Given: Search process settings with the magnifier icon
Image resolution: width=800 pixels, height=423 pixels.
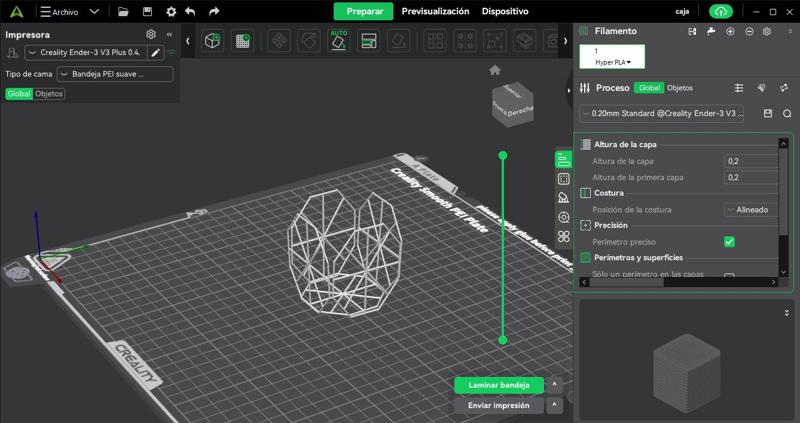Looking at the screenshot, I should point(787,113).
